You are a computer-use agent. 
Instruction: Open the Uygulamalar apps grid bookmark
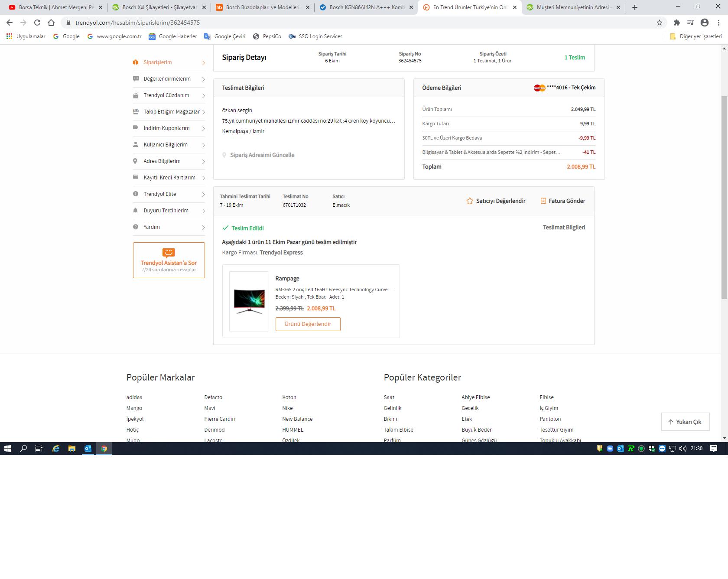pos(26,36)
